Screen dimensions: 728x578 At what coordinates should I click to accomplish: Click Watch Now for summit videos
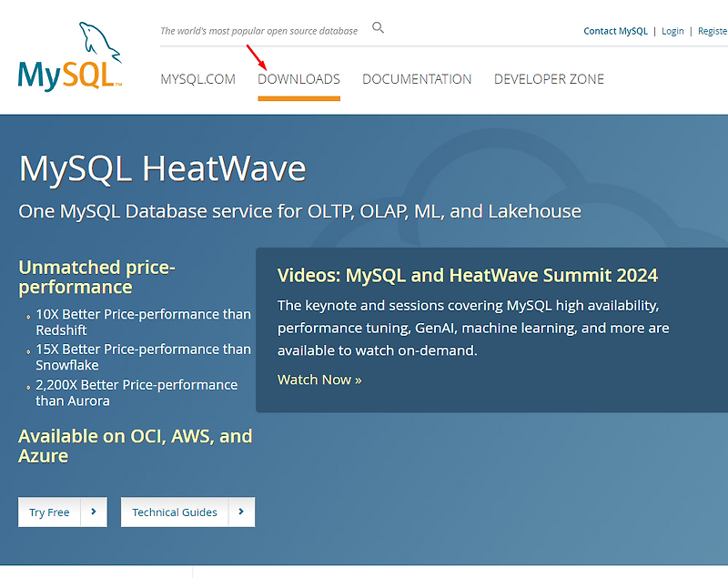[318, 380]
